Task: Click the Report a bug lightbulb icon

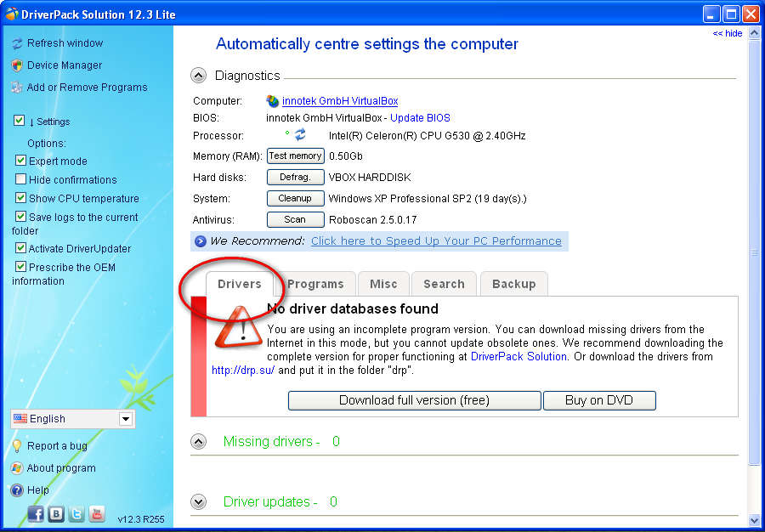Action: 17,445
